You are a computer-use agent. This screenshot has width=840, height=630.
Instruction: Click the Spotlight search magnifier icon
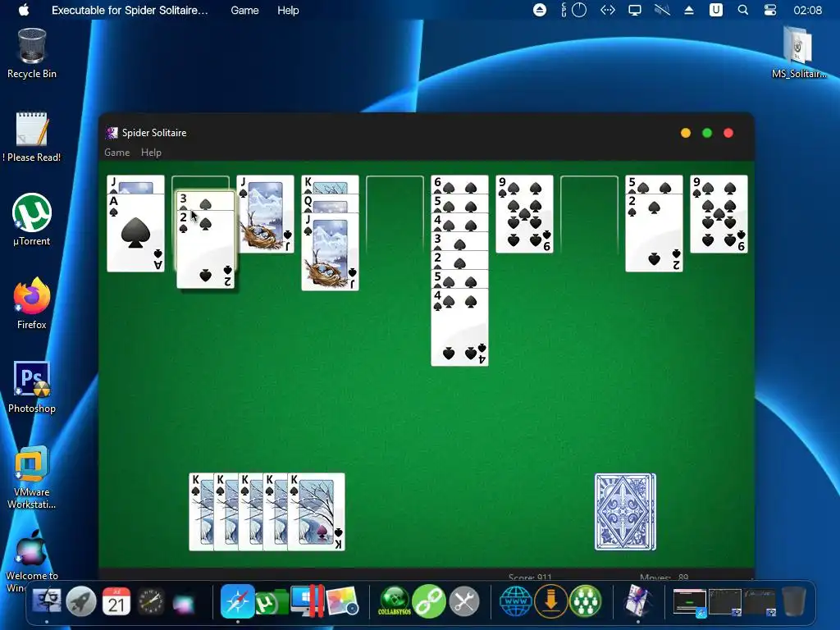[x=743, y=10]
